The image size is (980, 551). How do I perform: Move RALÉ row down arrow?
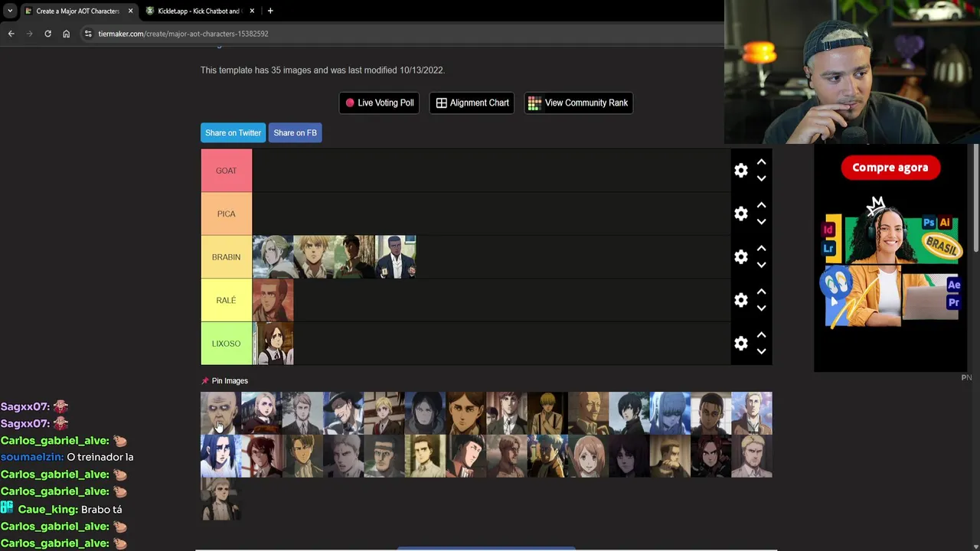761,308
